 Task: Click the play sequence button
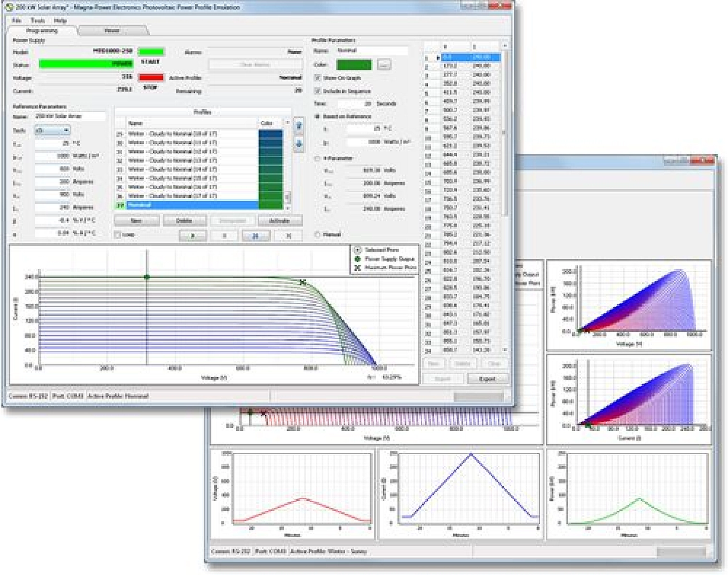click(x=193, y=235)
